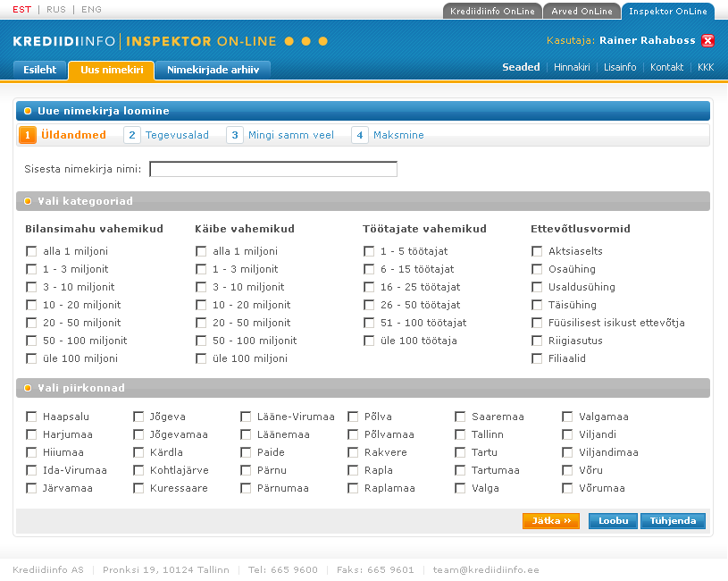Click user name Rainer Rahaboss
728x581 pixels.
click(648, 40)
